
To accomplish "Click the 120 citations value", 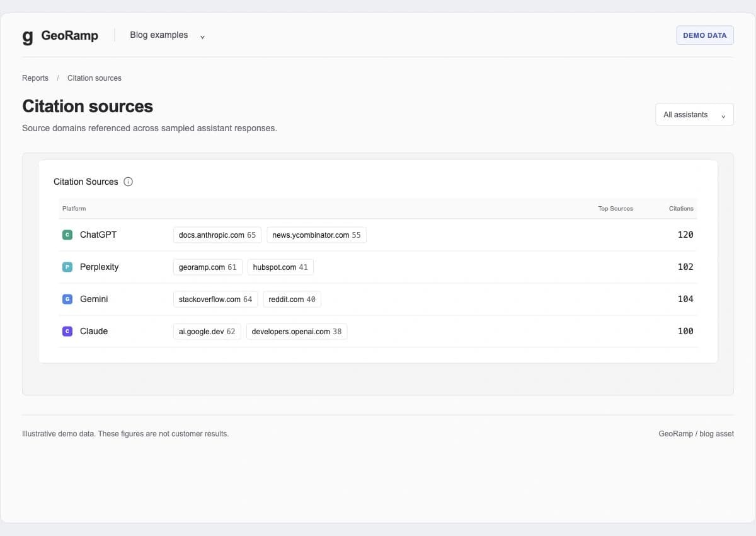I will tap(685, 235).
